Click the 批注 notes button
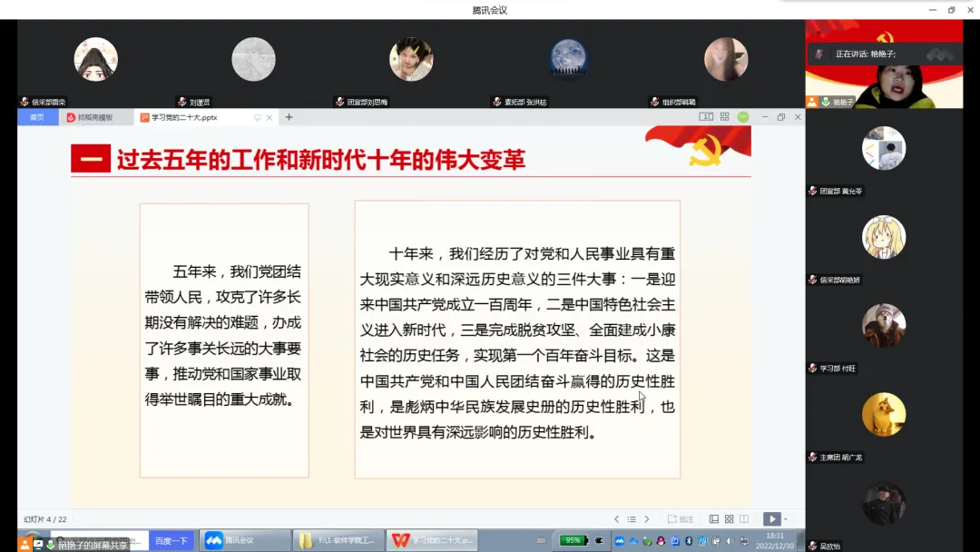Screen dimensions: 980x552 click(681, 519)
